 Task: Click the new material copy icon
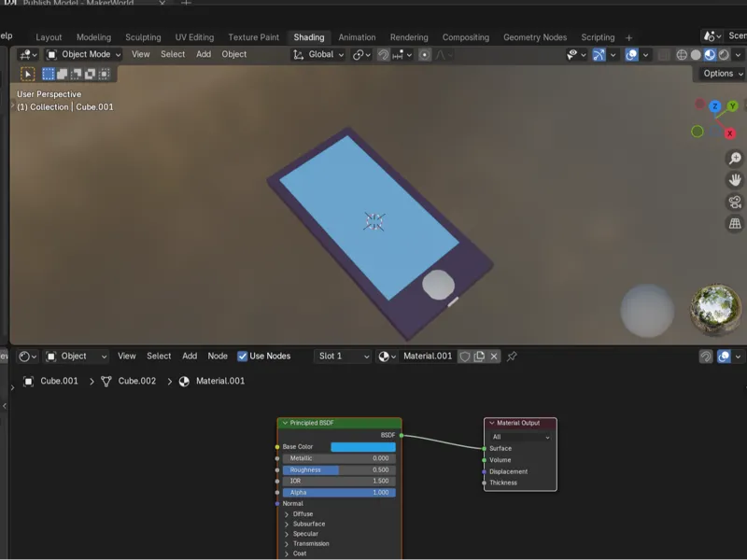(x=479, y=357)
